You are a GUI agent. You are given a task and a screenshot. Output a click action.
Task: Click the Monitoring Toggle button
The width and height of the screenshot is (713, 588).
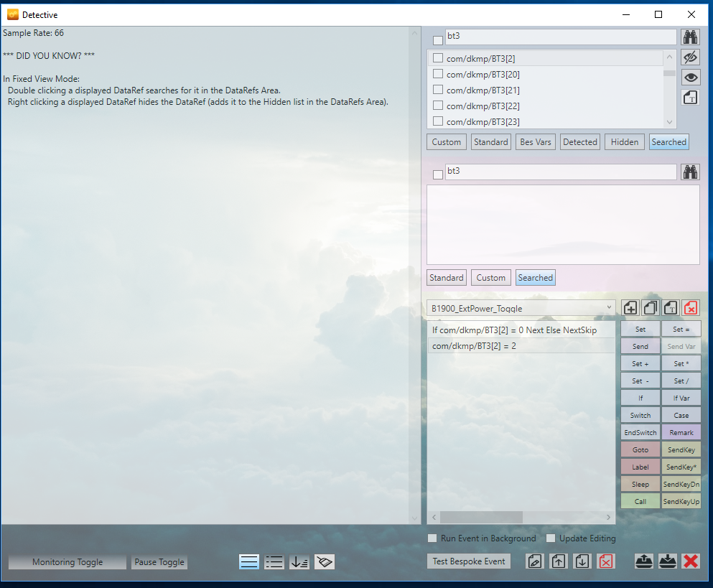[67, 562]
